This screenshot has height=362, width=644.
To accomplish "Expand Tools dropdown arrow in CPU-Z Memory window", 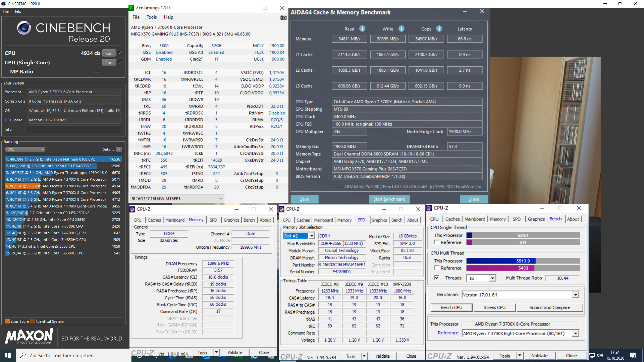I will 216,352.
